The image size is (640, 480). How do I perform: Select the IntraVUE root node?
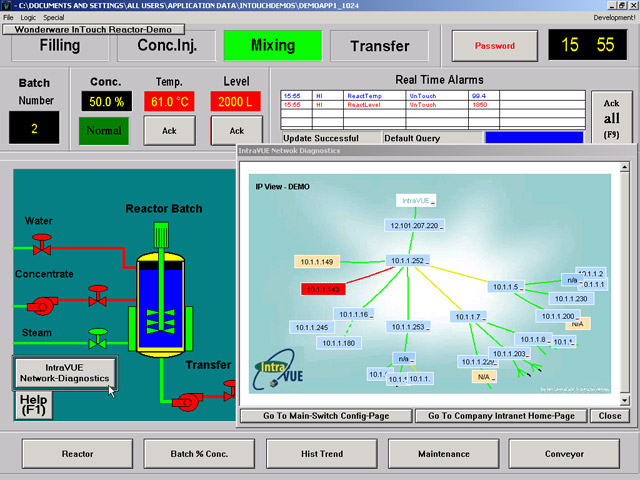pyautogui.click(x=416, y=200)
